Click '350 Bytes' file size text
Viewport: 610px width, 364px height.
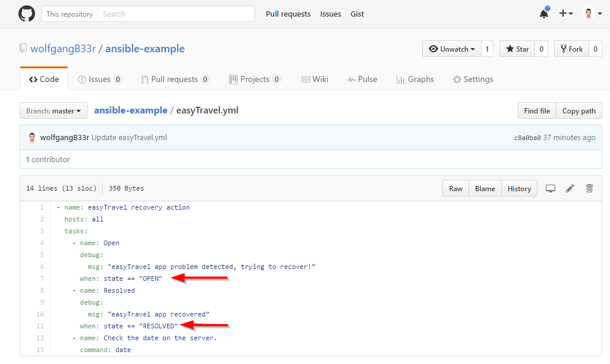pos(126,188)
